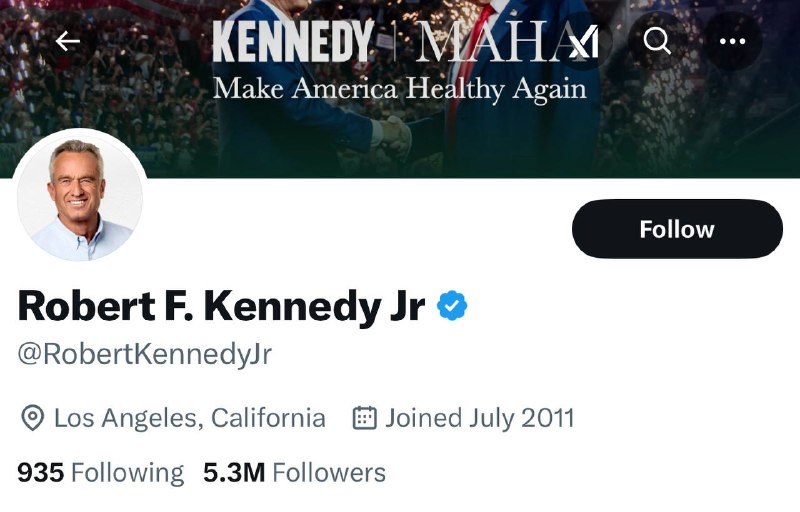Image resolution: width=800 pixels, height=512 pixels.
Task: Click the calendar icon beside join date
Action: 364,418
